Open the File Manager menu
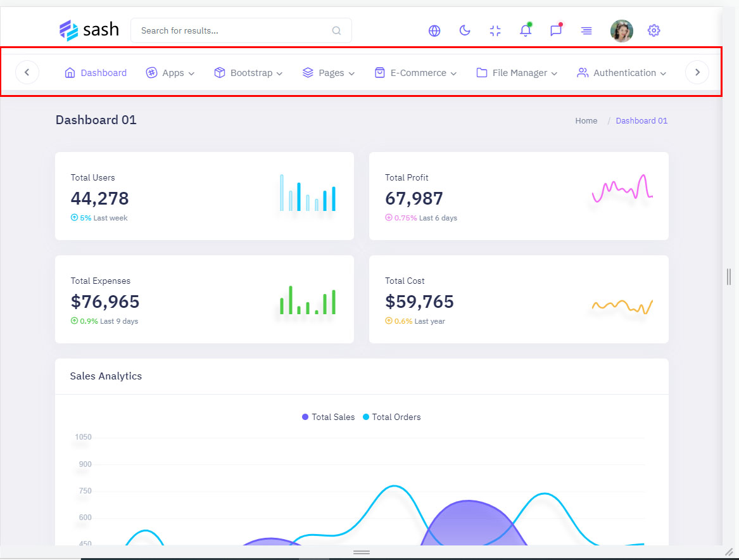 [x=517, y=73]
